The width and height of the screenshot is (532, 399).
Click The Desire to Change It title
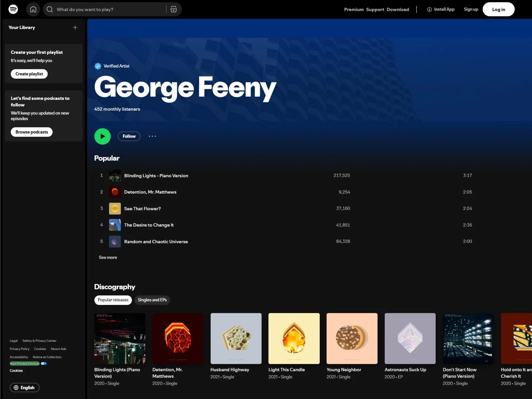point(149,225)
